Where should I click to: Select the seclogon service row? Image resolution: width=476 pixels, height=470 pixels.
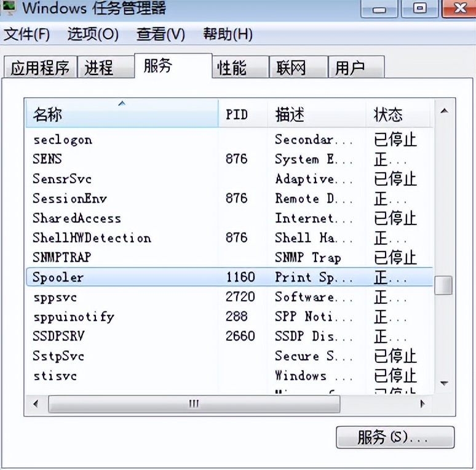tap(229, 140)
